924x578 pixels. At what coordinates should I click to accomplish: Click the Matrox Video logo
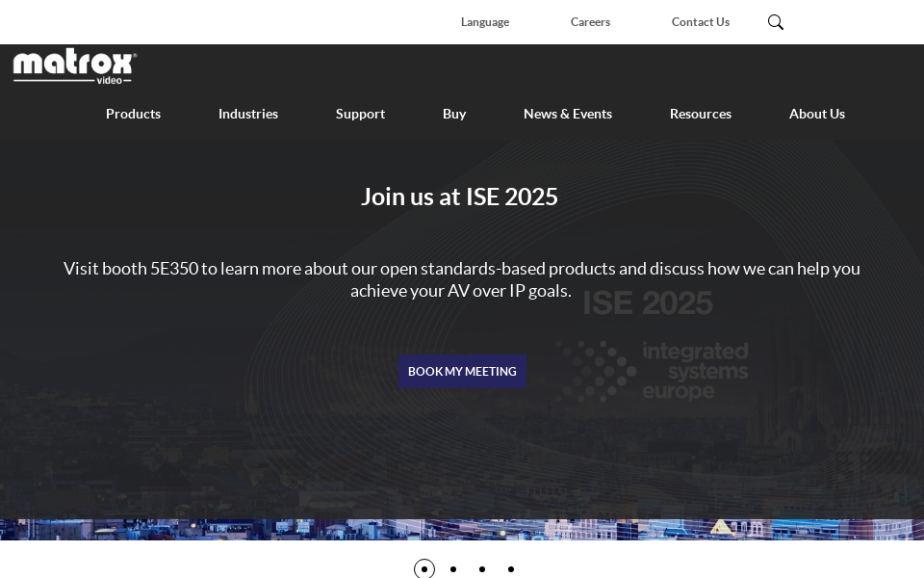click(x=75, y=66)
